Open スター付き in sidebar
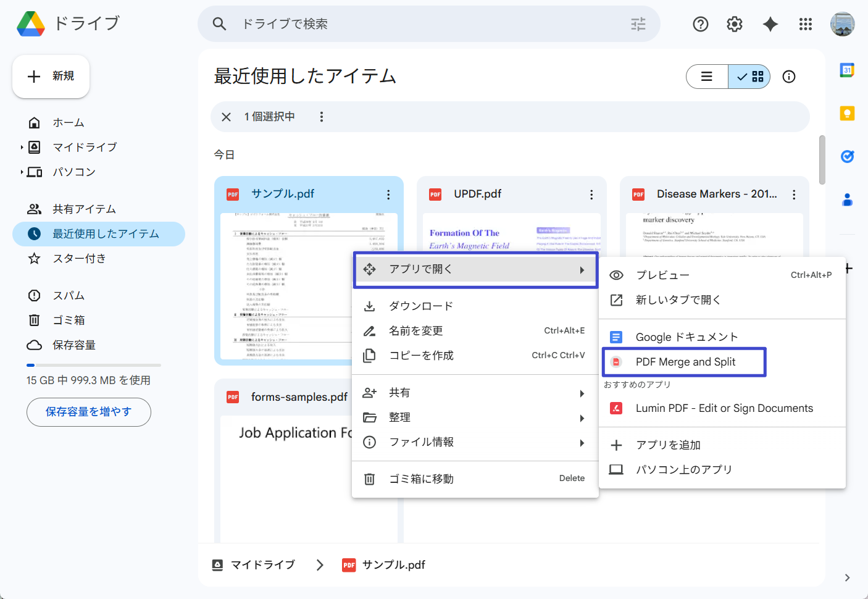This screenshot has width=868, height=599. (99, 258)
